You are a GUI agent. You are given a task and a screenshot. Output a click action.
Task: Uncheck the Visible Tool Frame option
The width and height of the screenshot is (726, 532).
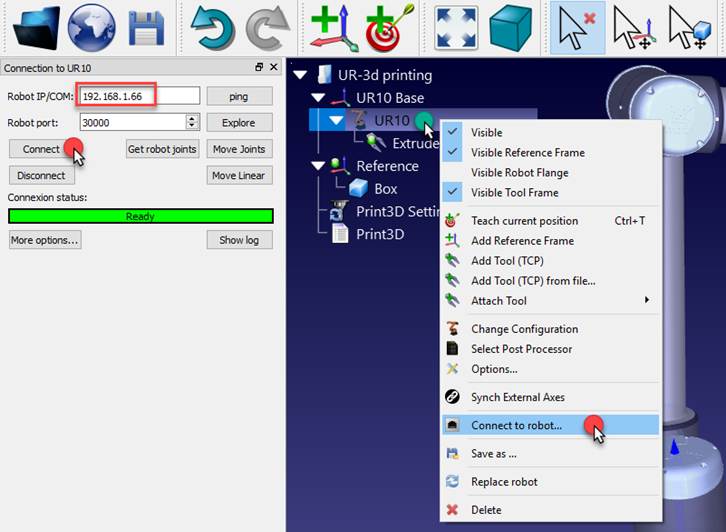pos(514,193)
